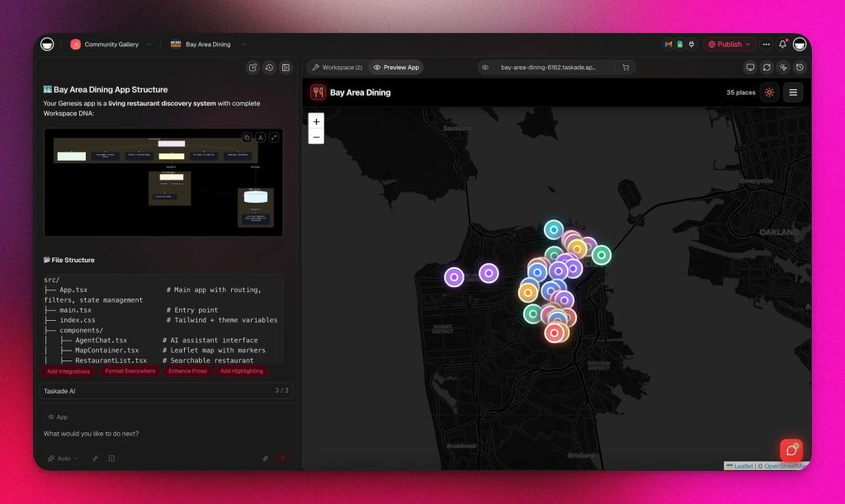The image size is (845, 504).
Task: Click the shopping cart icon in URL bar
Action: tap(625, 68)
